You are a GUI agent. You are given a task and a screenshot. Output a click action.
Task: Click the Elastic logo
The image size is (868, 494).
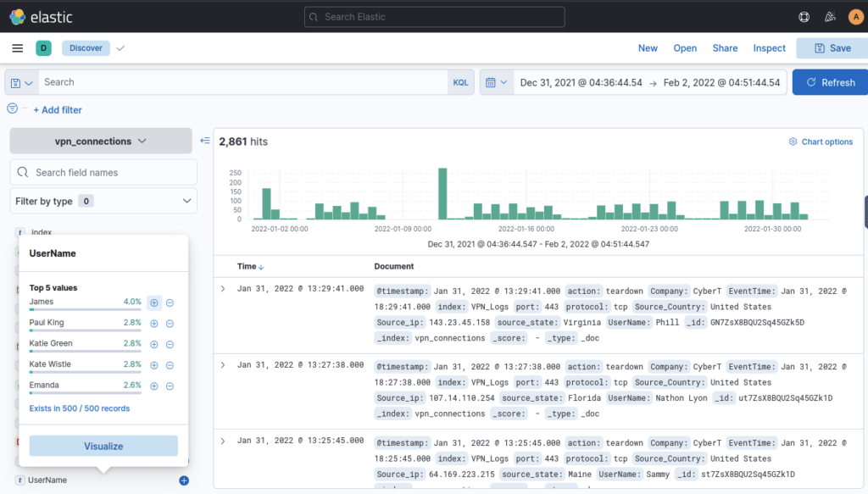point(41,17)
